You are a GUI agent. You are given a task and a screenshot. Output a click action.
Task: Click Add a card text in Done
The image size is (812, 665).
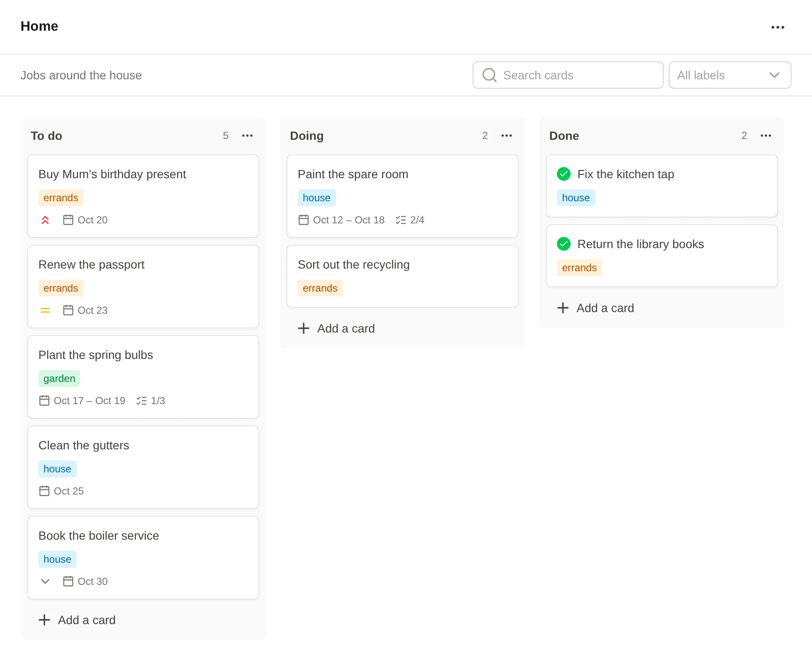(x=606, y=308)
